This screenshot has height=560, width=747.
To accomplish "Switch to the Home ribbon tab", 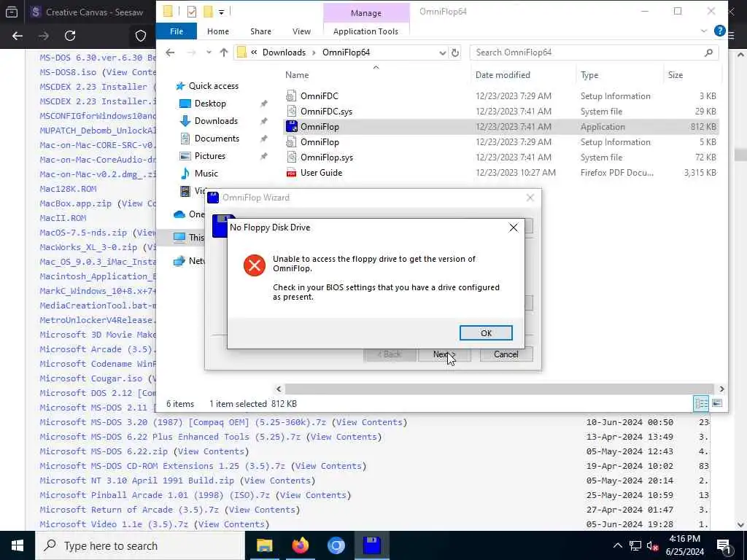I will tap(217, 31).
